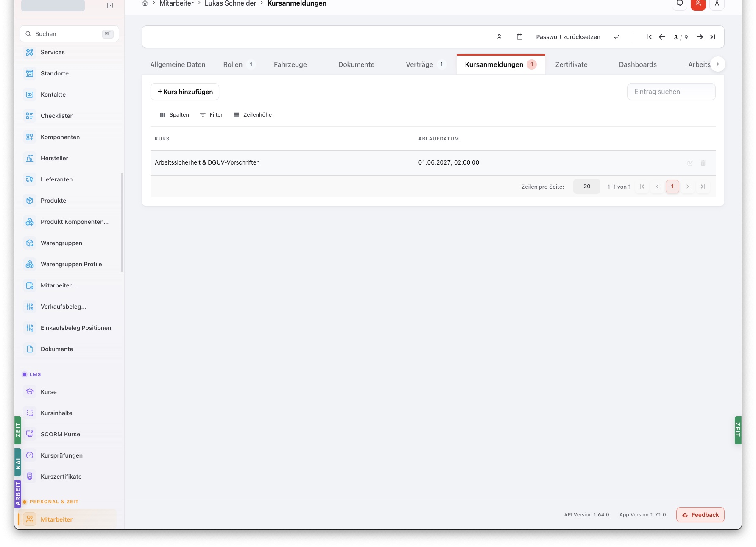The height and width of the screenshot is (547, 756).
Task: Open Spalten column chooser
Action: 174,115
